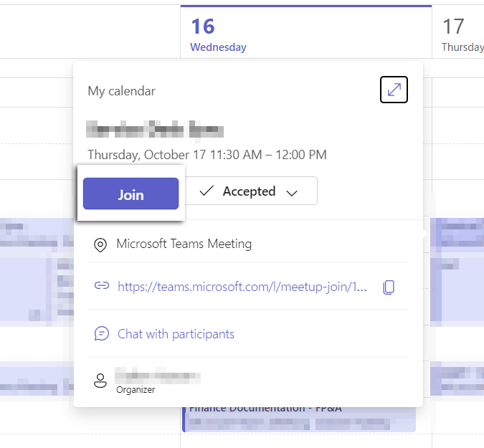Click the checkmark icon beside Accepted
This screenshot has height=448, width=484.
207,191
